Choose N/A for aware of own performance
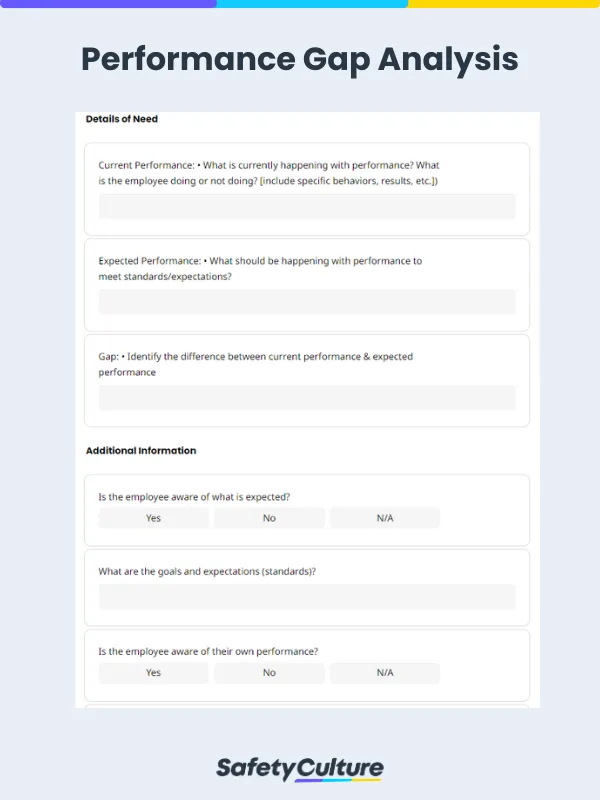This screenshot has width=600, height=800. (x=385, y=673)
